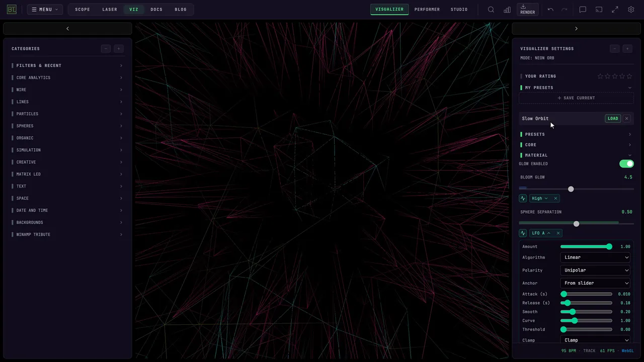The width and height of the screenshot is (644, 362).
Task: Switch to the Scope tab
Action: pyautogui.click(x=83, y=10)
